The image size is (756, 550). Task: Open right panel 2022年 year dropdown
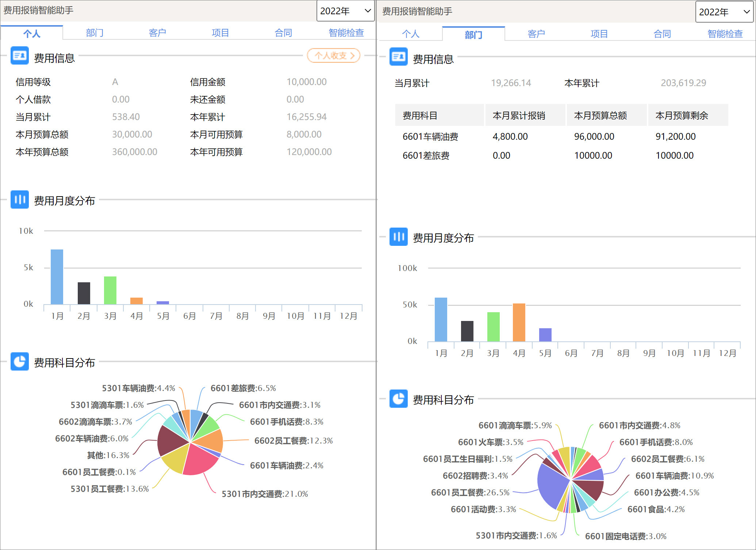coord(724,12)
